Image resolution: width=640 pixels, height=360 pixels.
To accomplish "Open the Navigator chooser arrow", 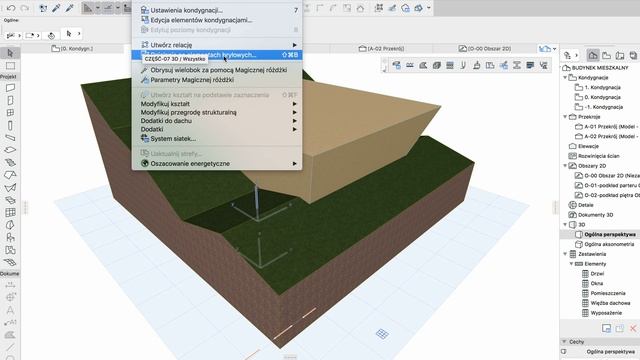I will coord(576,55).
